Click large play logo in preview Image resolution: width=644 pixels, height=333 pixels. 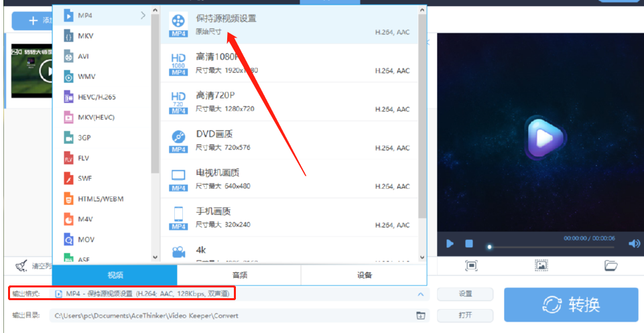(545, 137)
